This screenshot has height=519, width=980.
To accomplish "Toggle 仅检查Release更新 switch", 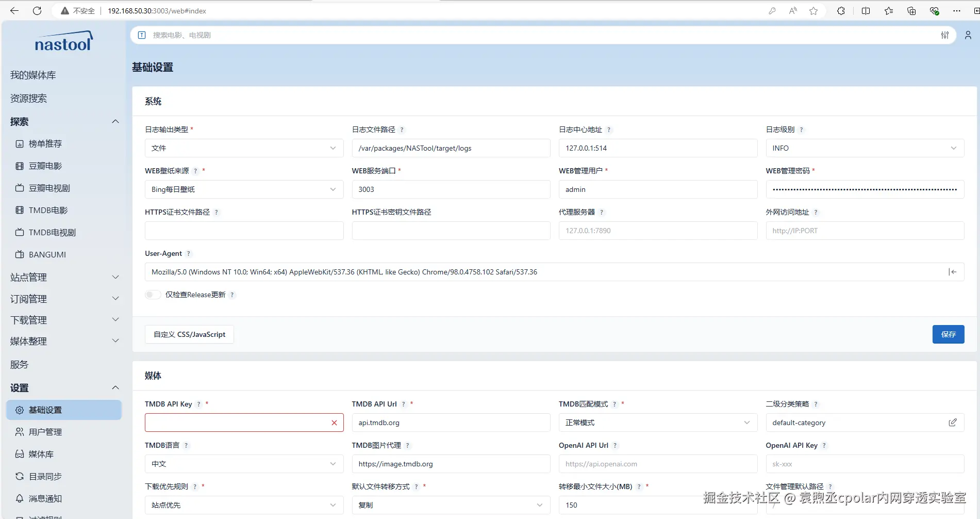I will 153,295.
